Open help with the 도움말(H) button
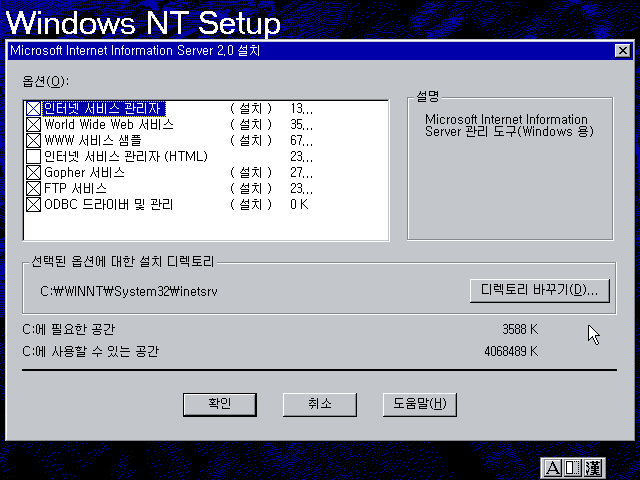This screenshot has width=640, height=480. coord(420,404)
